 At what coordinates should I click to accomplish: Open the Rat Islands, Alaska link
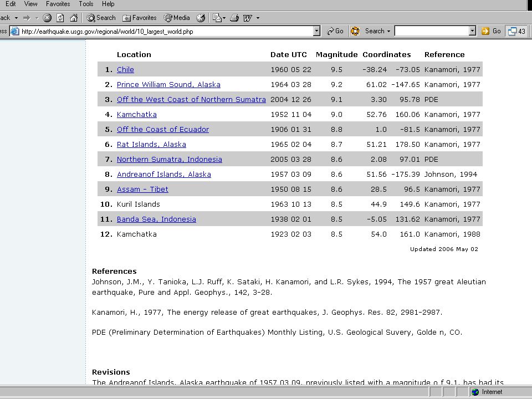151,144
